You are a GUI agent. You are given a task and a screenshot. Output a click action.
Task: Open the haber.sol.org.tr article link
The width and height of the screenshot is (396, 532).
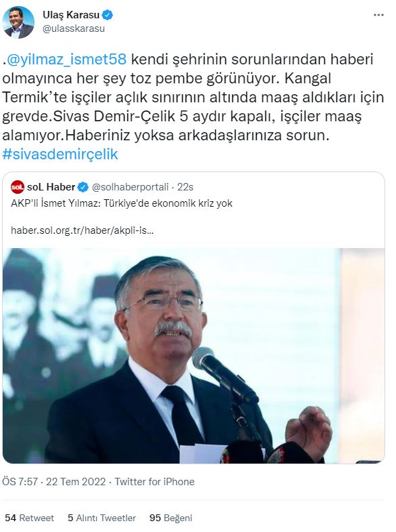point(83,230)
